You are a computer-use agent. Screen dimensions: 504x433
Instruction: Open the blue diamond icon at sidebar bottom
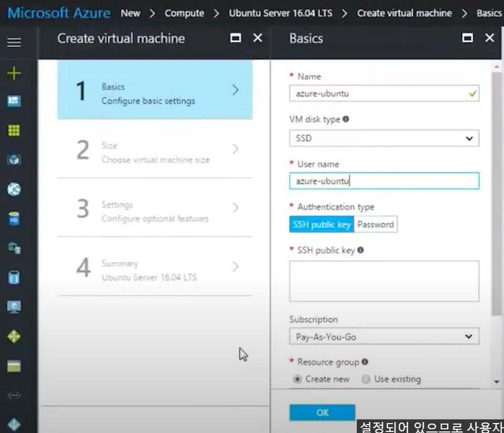(x=14, y=425)
